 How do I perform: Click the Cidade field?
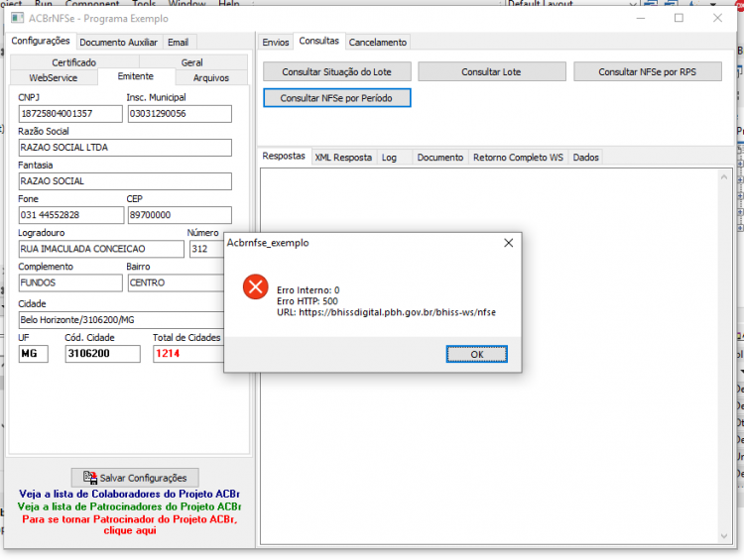(121, 320)
